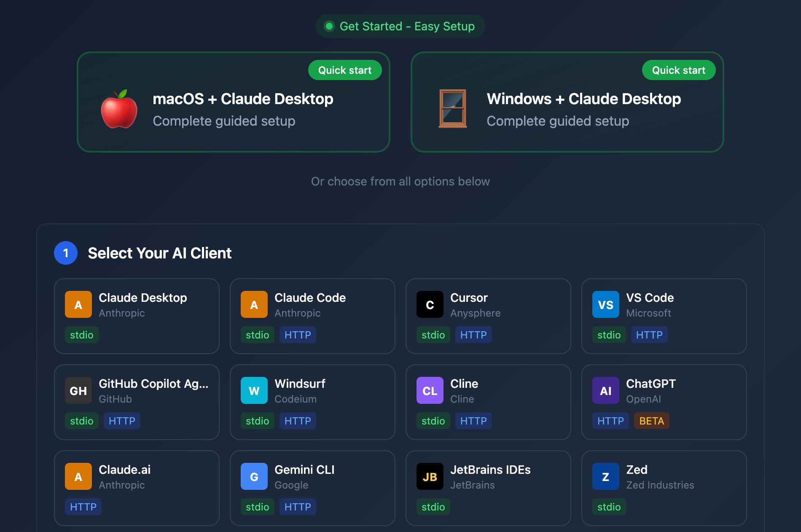
Task: Click the red apple macOS icon
Action: [x=119, y=109]
